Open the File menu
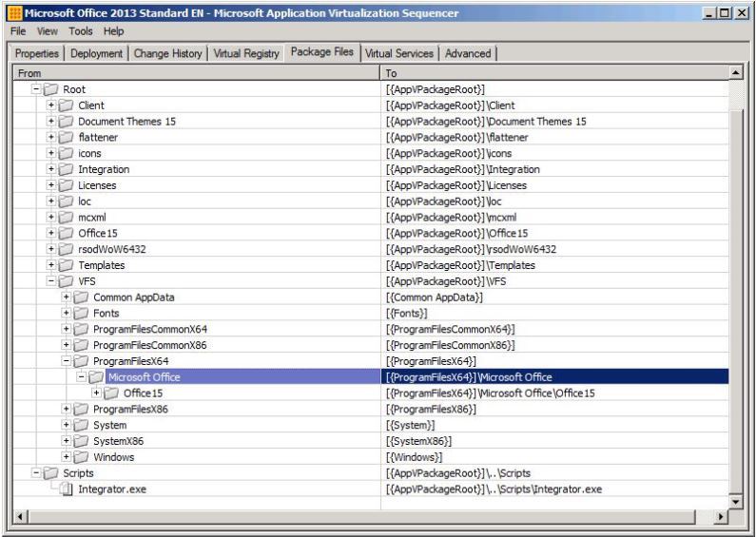This screenshot has height=537, width=756. tap(18, 31)
